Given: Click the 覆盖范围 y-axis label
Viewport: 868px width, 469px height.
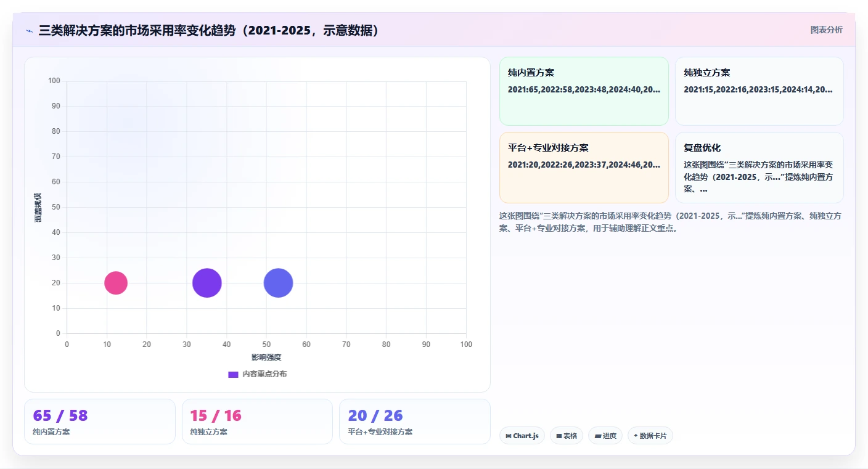Looking at the screenshot, I should tap(38, 207).
